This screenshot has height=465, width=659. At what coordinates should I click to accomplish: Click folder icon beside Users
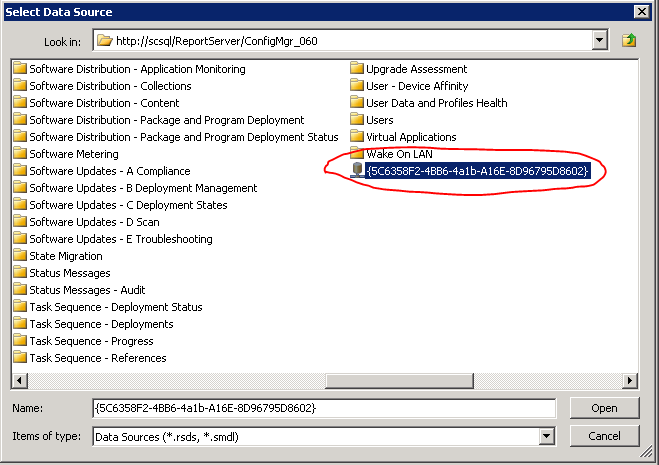click(357, 119)
